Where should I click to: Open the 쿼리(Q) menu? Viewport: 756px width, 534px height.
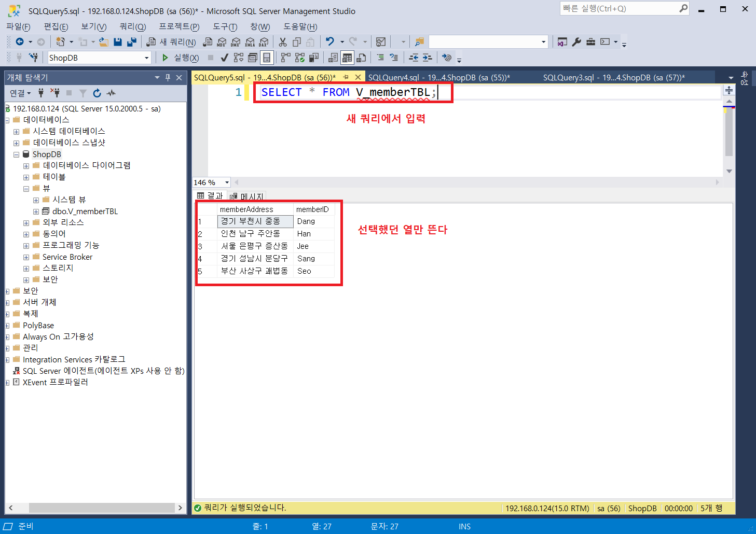coord(133,26)
